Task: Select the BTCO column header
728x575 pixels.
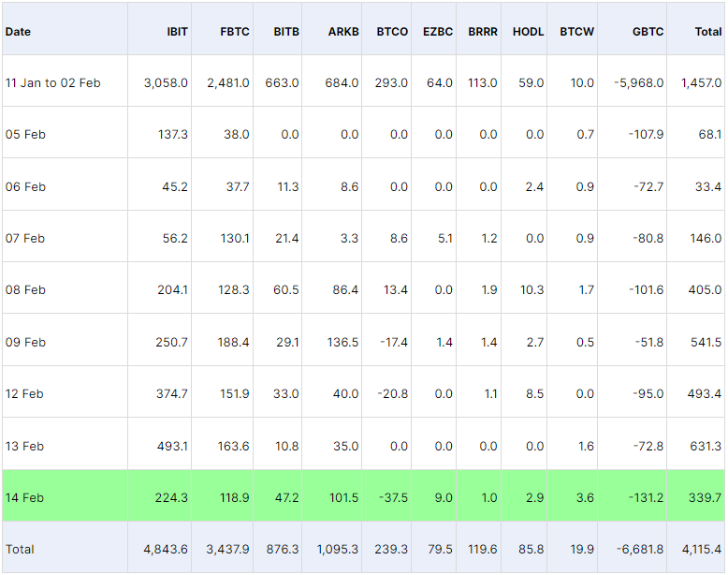Action: (x=392, y=32)
